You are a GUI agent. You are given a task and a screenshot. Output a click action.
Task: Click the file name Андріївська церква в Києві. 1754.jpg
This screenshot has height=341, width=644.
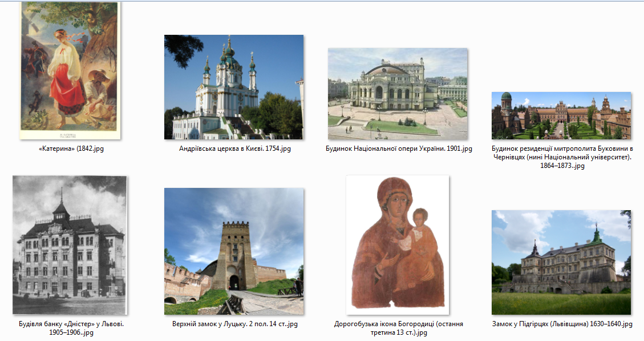click(235, 149)
